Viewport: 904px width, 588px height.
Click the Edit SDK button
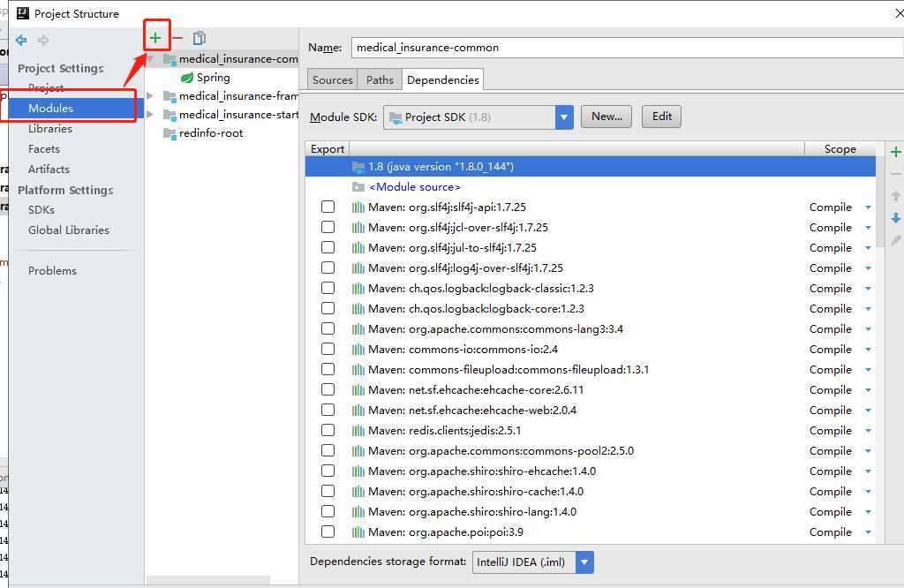(662, 117)
